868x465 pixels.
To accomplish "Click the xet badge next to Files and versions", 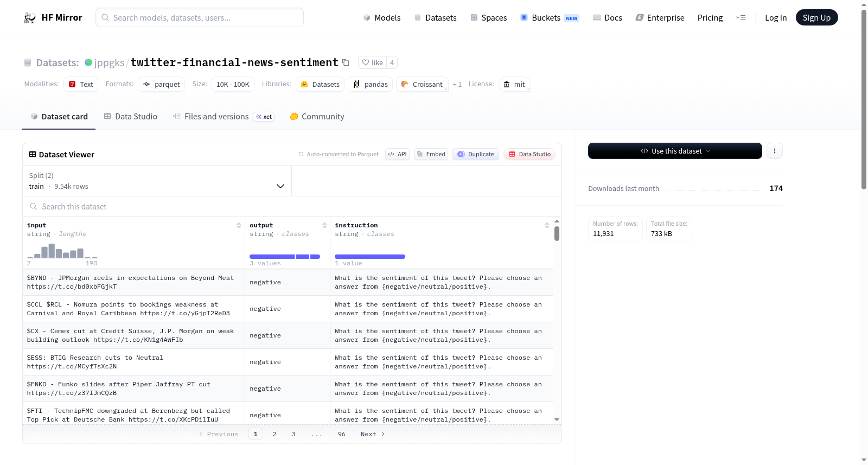I will (264, 117).
